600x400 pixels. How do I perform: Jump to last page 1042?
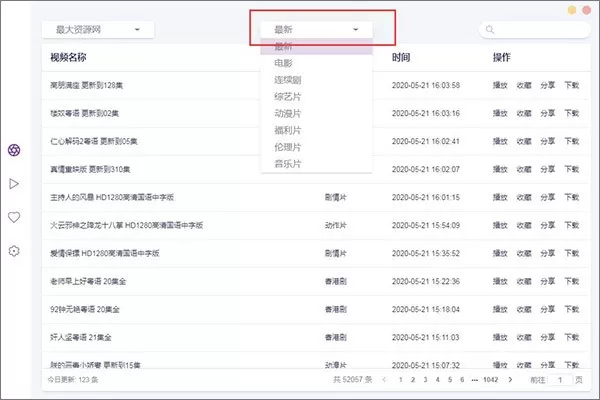click(491, 380)
